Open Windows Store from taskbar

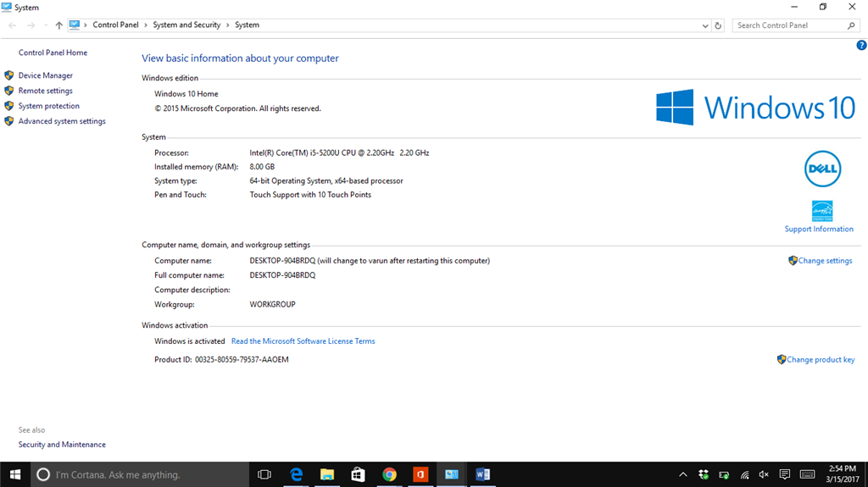[x=359, y=475]
